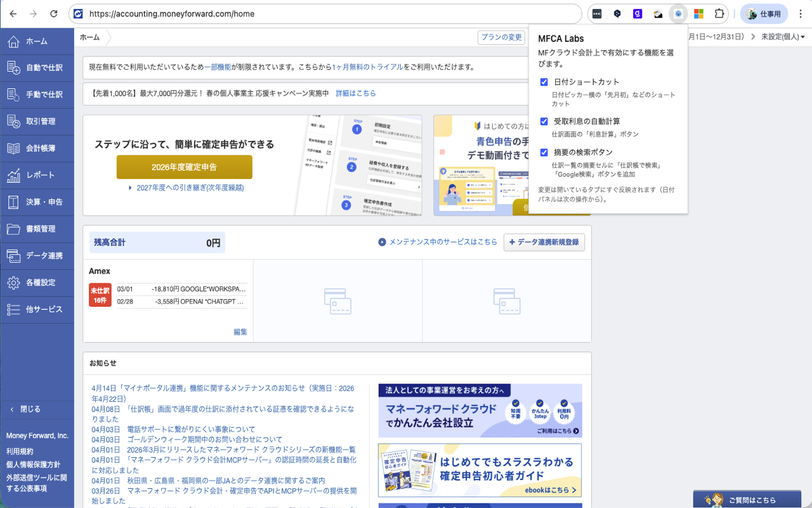Click the 編集 link in the Amex card
Image resolution: width=812 pixels, height=508 pixels.
240,332
